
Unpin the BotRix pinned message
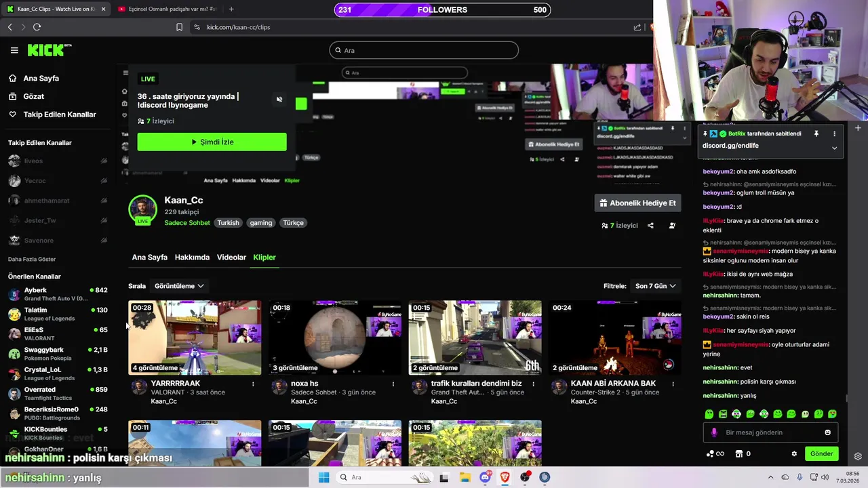point(816,134)
